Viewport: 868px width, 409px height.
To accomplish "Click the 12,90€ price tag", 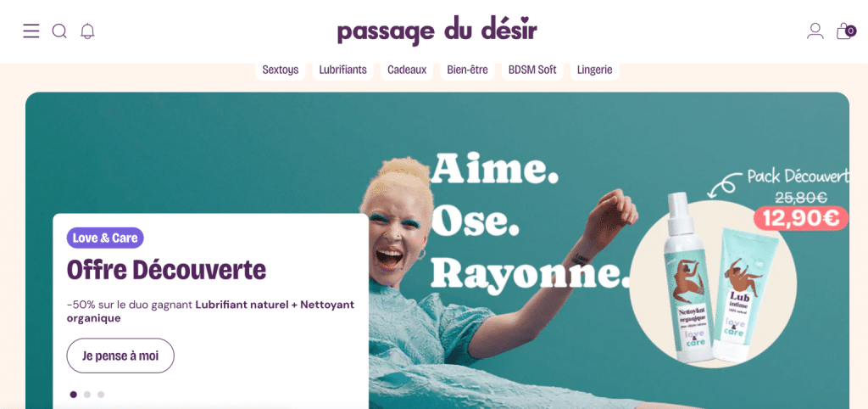I will (801, 218).
